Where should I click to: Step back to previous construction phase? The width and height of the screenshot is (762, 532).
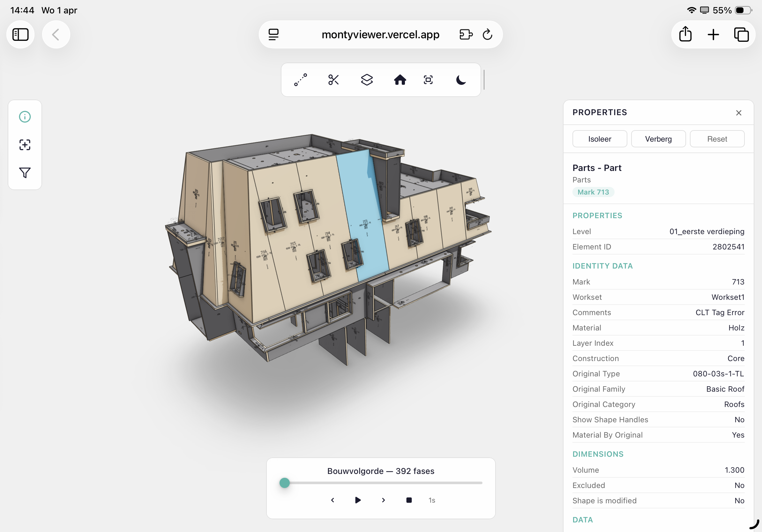pos(332,500)
